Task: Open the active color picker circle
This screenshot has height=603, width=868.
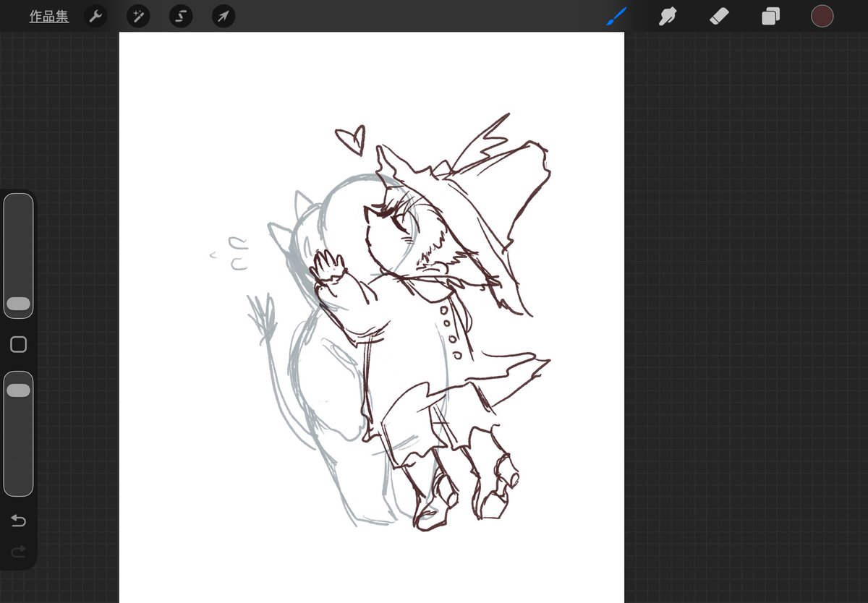Action: pyautogui.click(x=822, y=16)
